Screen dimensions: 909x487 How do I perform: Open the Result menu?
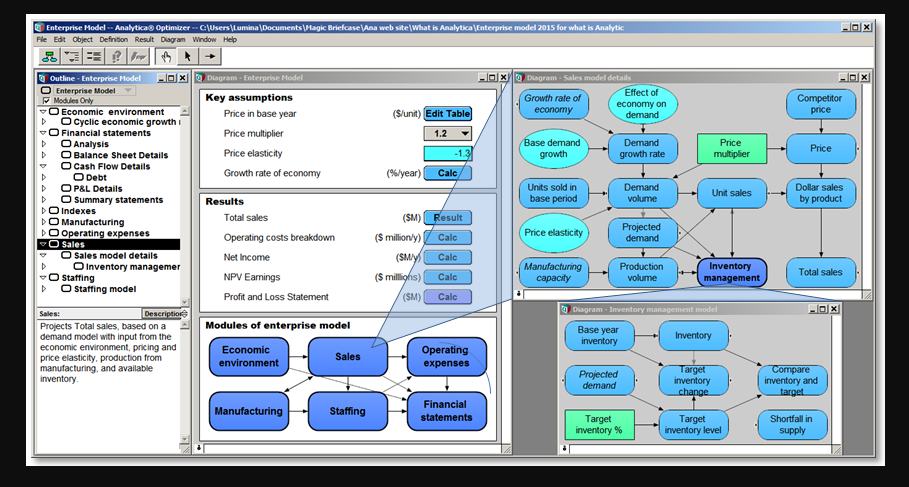pyautogui.click(x=144, y=39)
